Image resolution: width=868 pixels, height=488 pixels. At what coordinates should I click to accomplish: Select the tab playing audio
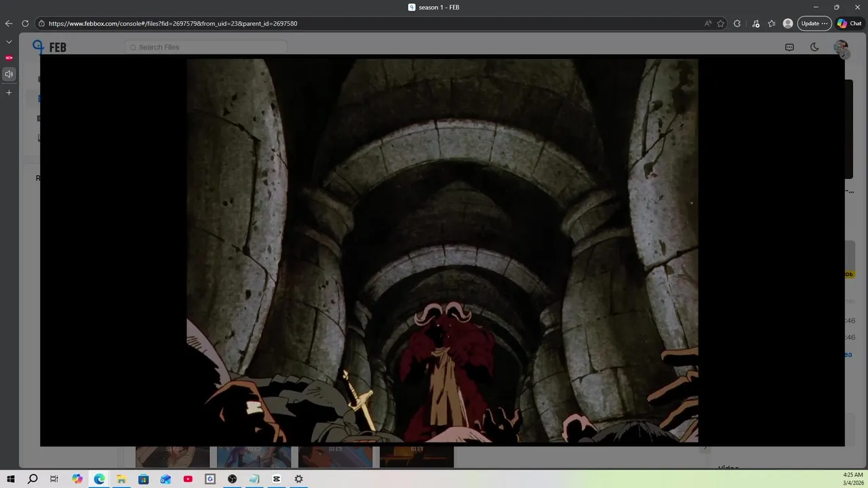[9, 74]
